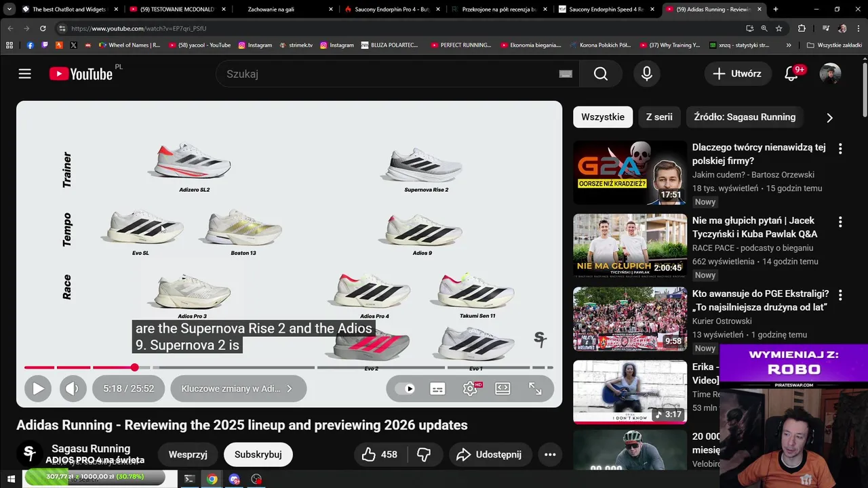This screenshot has width=868, height=488.
Task: Open the Utwórz create menu
Action: [x=737, y=74]
